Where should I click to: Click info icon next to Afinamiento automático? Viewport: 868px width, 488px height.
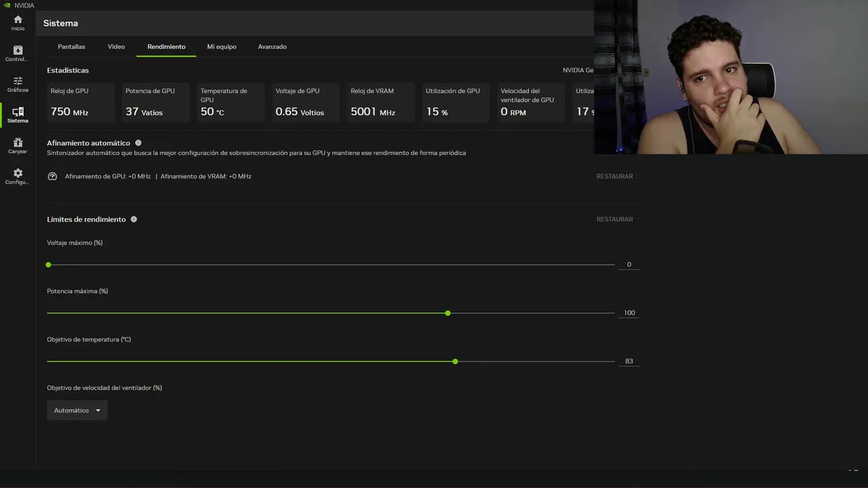pyautogui.click(x=138, y=143)
